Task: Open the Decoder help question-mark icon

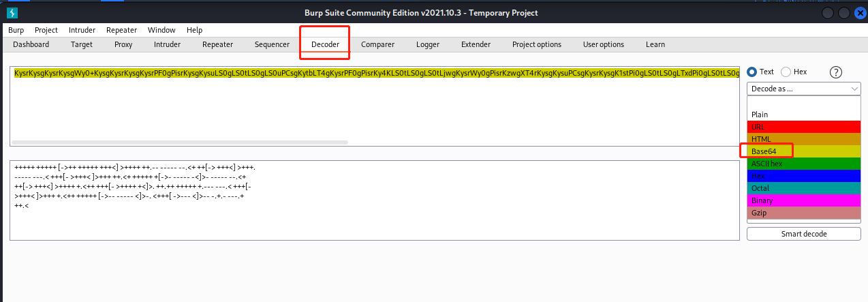Action: pyautogui.click(x=837, y=72)
